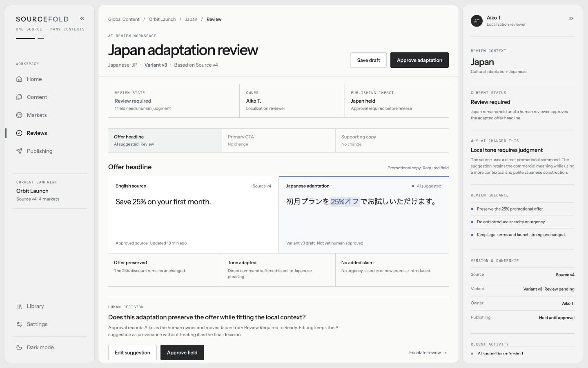Click 'Approved source · Updated 18 min ago'
The width and height of the screenshot is (588, 368).
click(x=151, y=243)
